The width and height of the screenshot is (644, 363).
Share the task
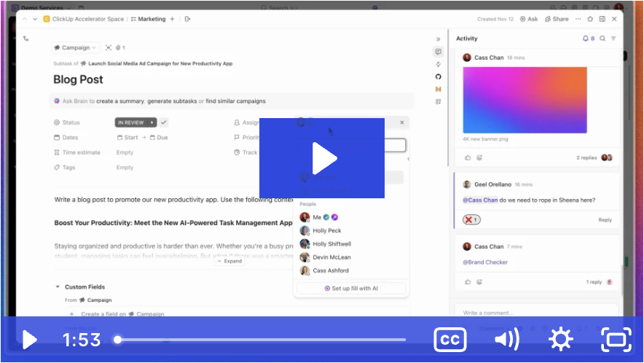pos(557,19)
